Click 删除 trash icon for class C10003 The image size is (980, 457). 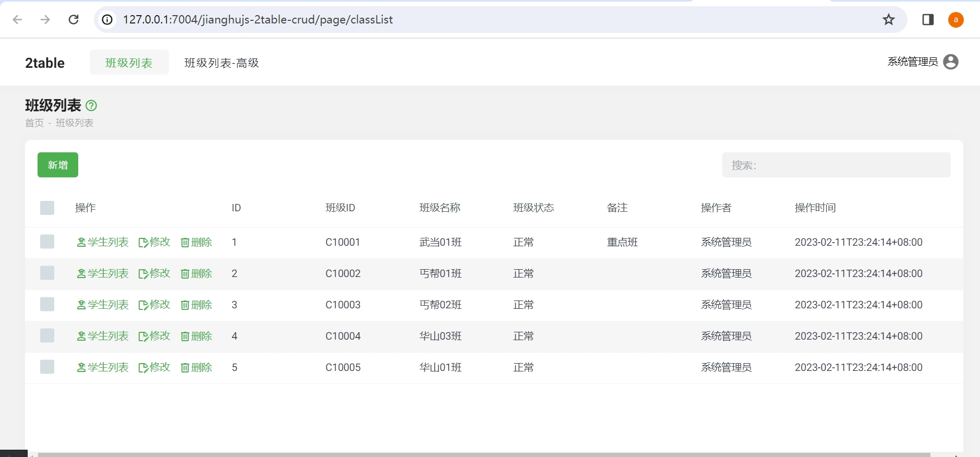(x=185, y=305)
